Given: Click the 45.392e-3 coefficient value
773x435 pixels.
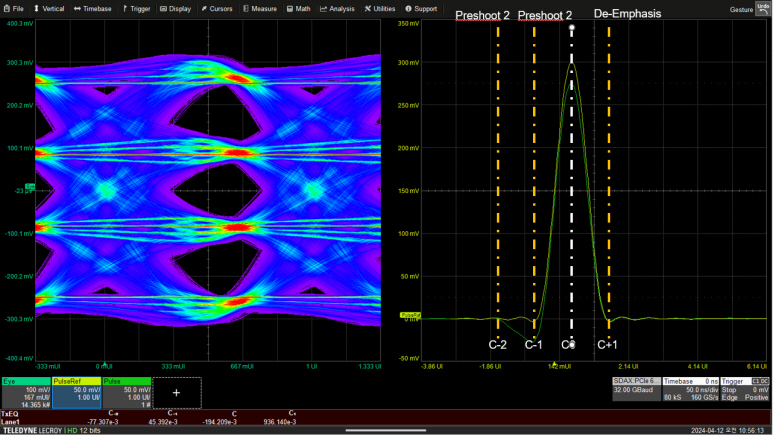Looking at the screenshot, I should (x=163, y=422).
